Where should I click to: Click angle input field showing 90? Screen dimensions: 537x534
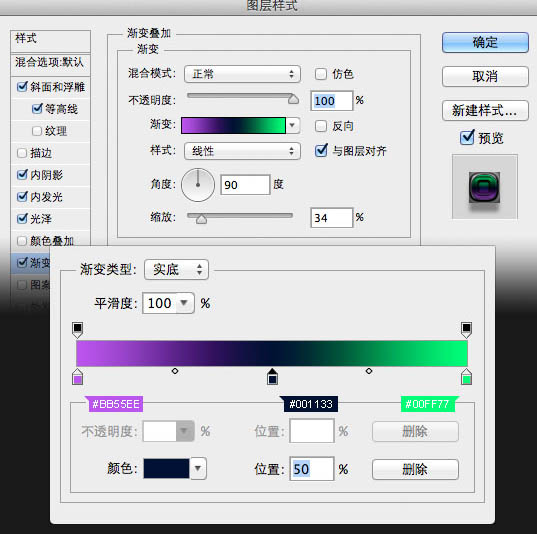click(245, 185)
